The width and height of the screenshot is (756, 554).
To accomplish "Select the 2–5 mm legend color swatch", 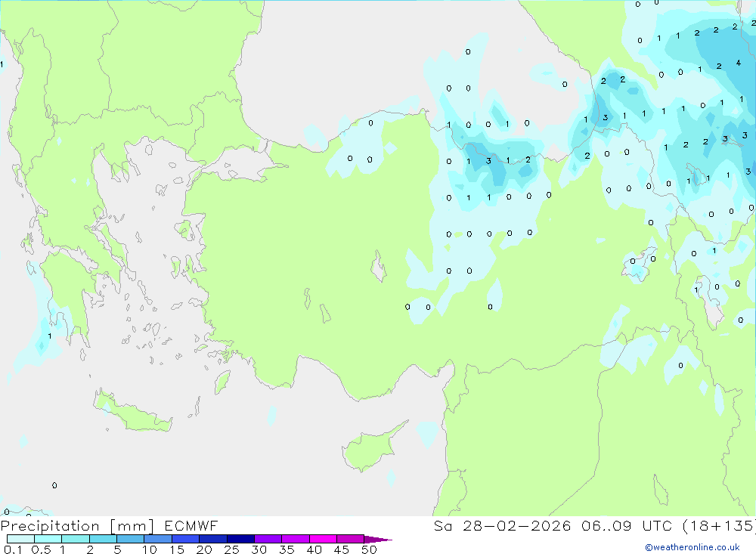I will [103, 539].
